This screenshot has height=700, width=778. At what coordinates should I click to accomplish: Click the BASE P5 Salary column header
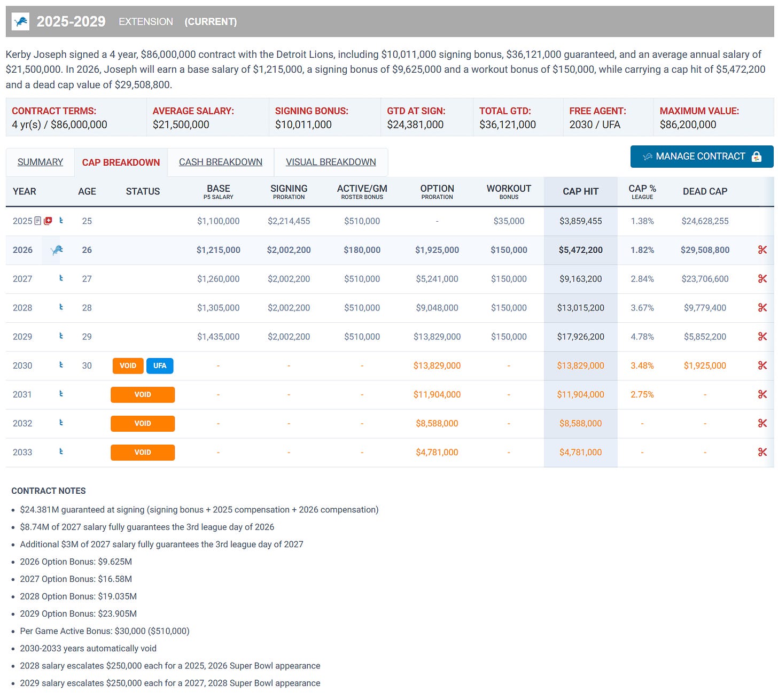tap(219, 192)
